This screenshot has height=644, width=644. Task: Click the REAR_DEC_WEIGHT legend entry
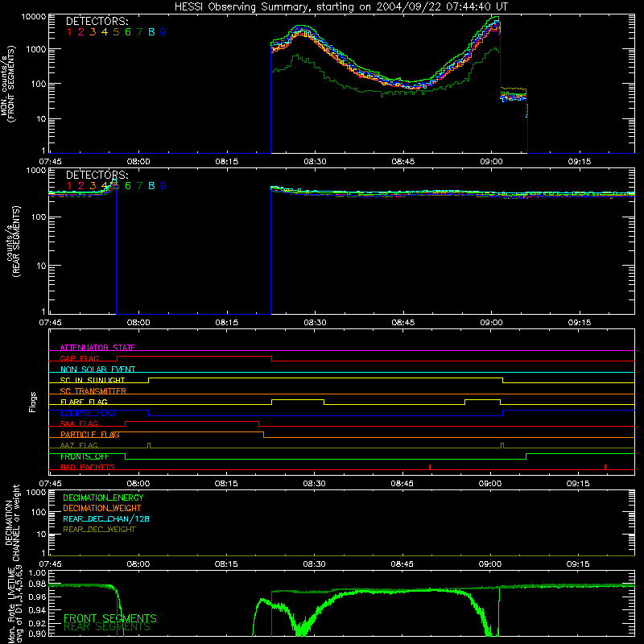pos(99,530)
